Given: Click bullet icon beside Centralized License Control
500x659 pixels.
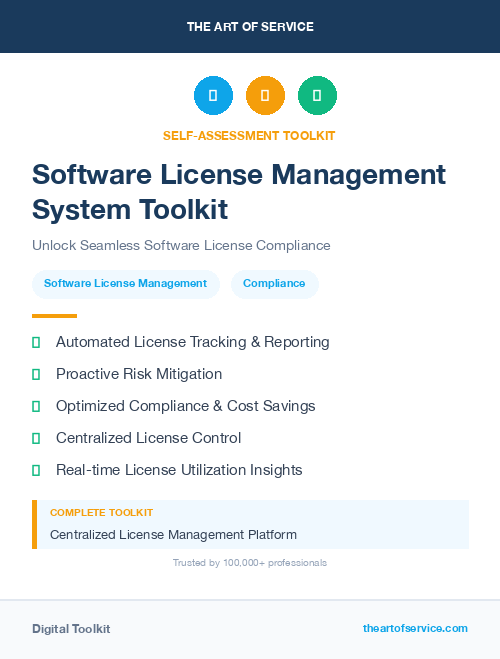Looking at the screenshot, I should pyautogui.click(x=36, y=438).
